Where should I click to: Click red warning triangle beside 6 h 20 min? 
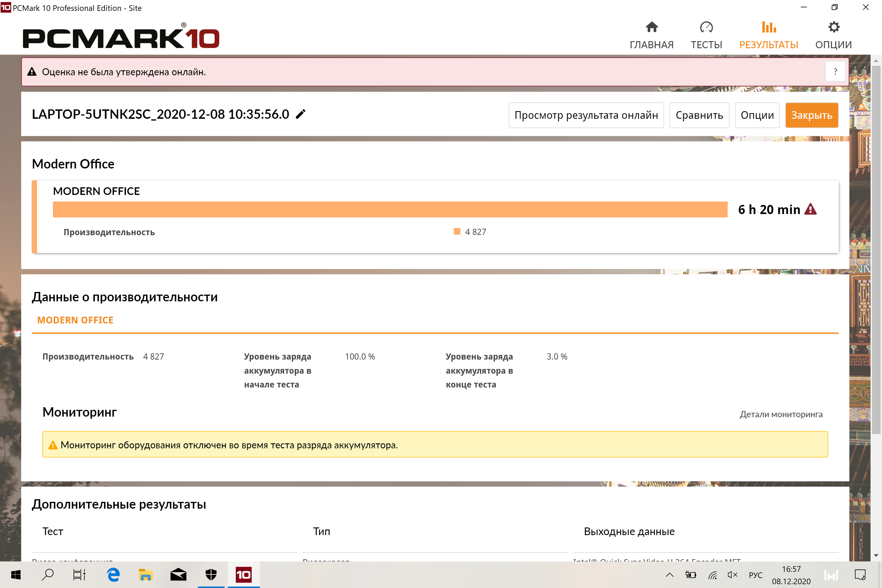click(x=810, y=209)
